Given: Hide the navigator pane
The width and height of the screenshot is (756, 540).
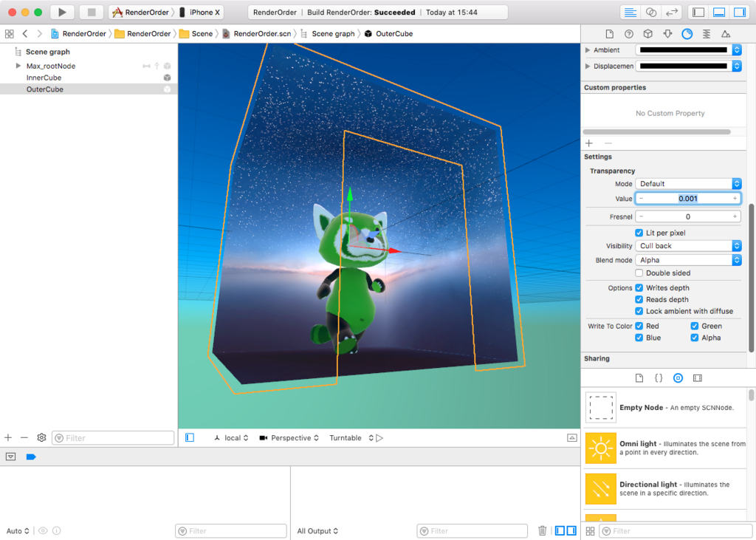Looking at the screenshot, I should [698, 13].
